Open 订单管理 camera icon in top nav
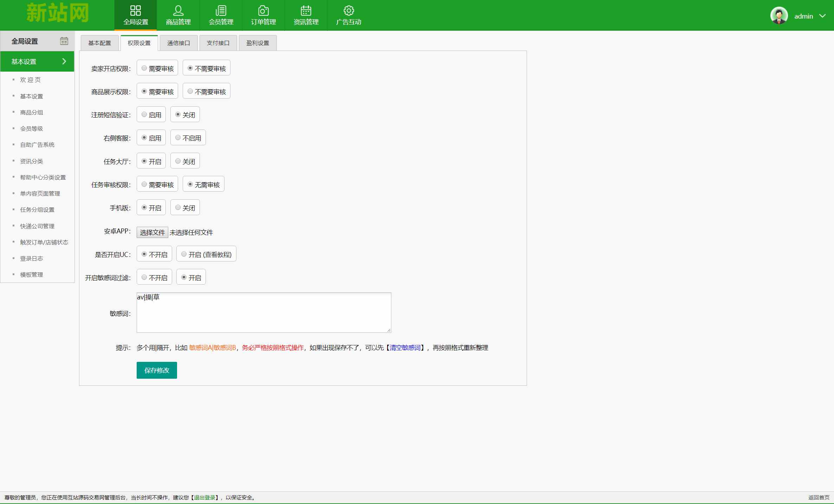This screenshot has height=504, width=834. [x=263, y=11]
